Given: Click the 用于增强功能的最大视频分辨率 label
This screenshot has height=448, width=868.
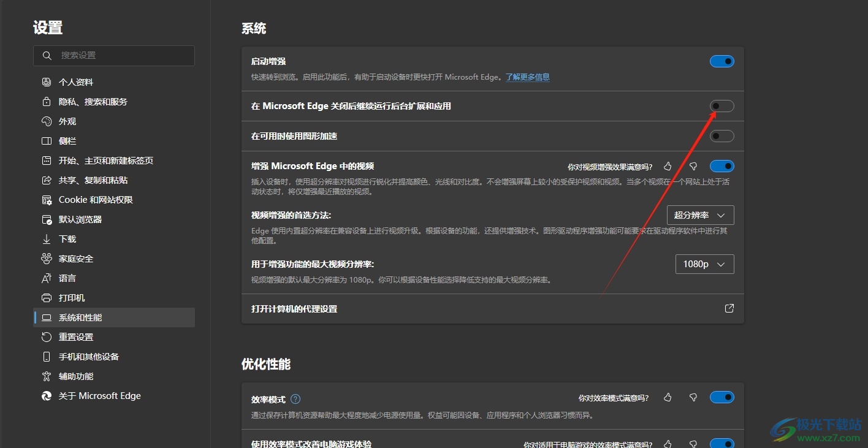Looking at the screenshot, I should [313, 264].
